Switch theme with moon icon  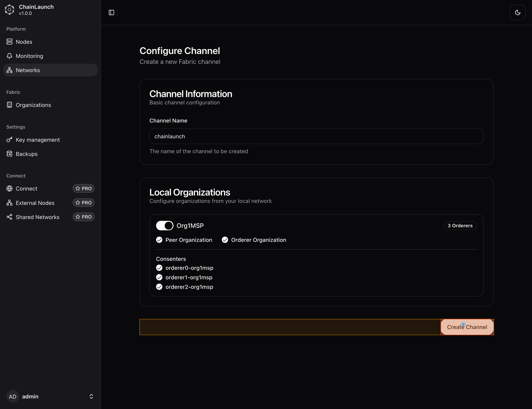(517, 12)
